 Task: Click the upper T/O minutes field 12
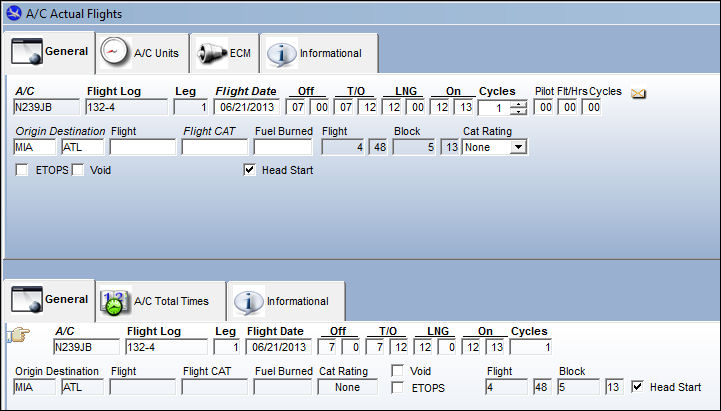pos(369,107)
